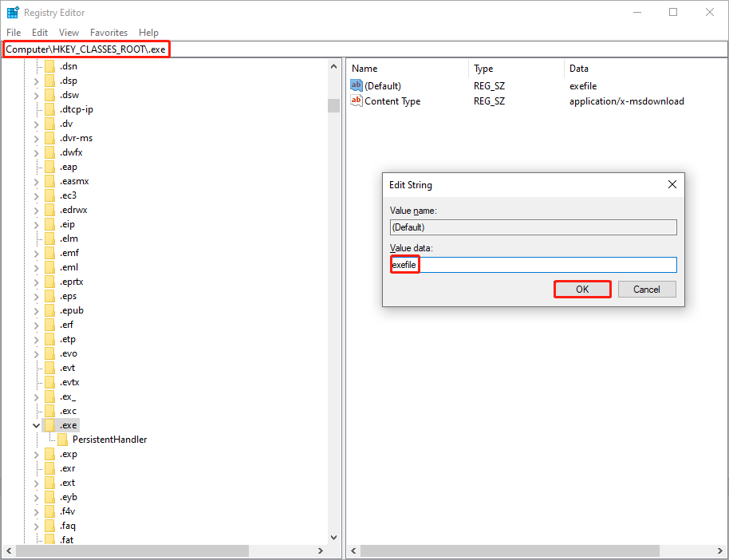729x560 pixels.
Task: Select the PersistentHandler folder icon
Action: tap(62, 440)
